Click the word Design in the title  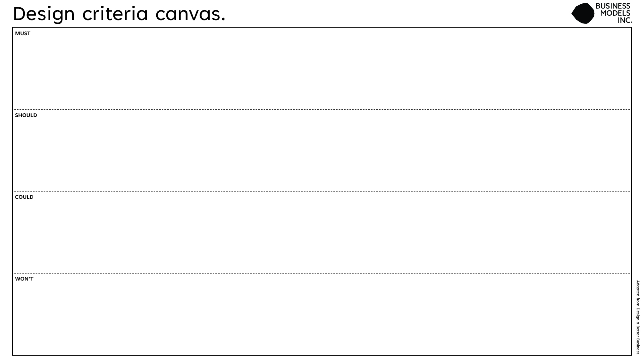44,14
